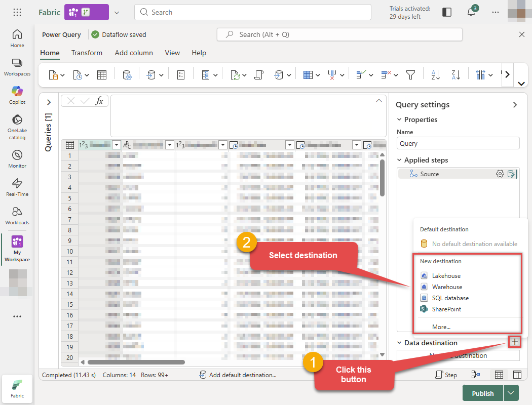Screen dimensions: 532x405
Task: Click the Publish button
Action: coord(482,393)
